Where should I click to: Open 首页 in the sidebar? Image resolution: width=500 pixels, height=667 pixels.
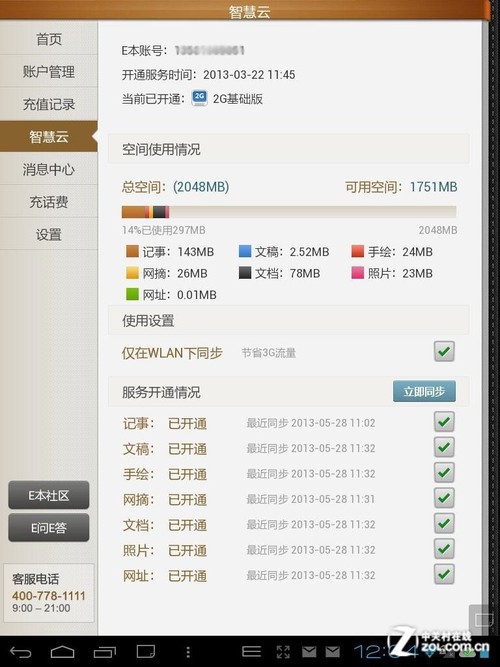click(49, 39)
